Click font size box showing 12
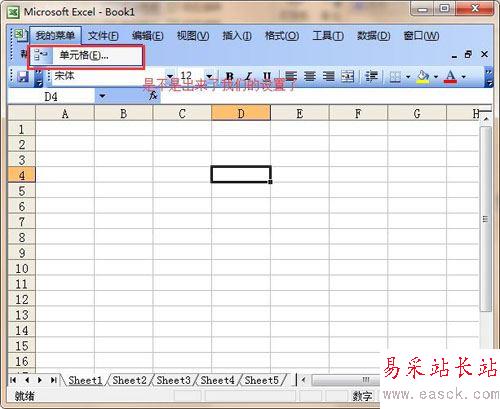The height and width of the screenshot is (409, 500). coord(191,76)
